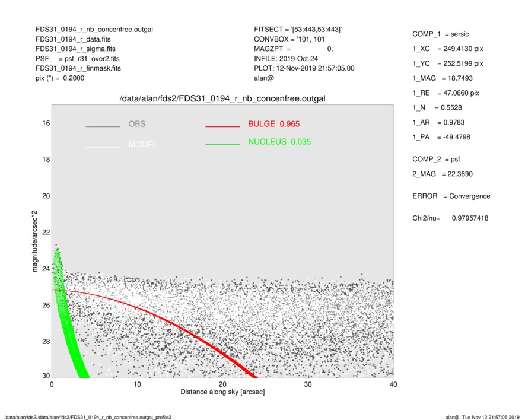Click the MODEL legend label

click(142, 144)
